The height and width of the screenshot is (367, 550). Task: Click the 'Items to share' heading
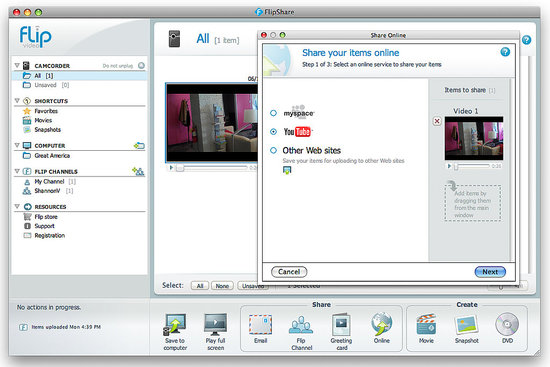[x=465, y=90]
